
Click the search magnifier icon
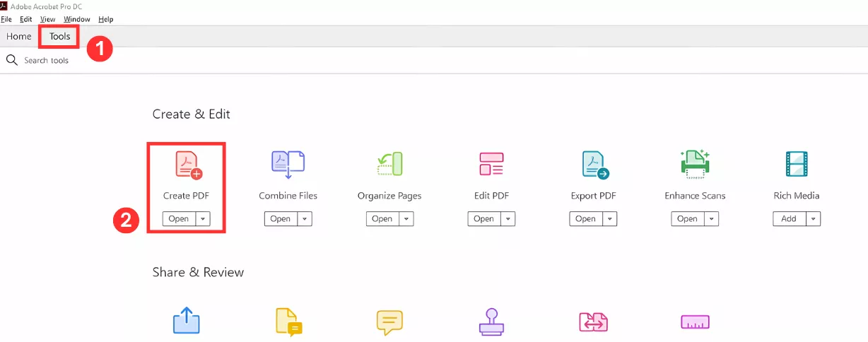click(11, 60)
